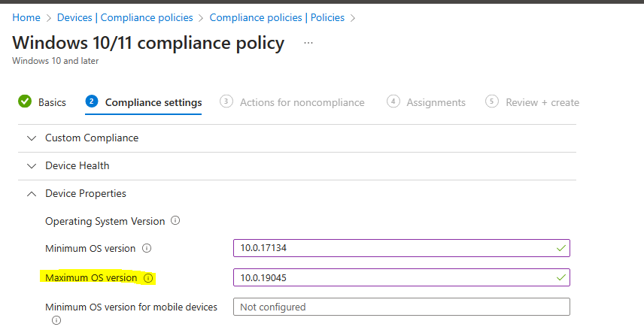Expand the Device Health section

pos(297,166)
